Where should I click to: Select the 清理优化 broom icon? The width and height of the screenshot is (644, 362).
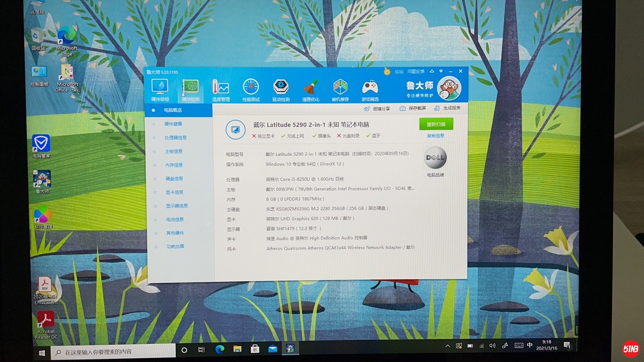(x=311, y=90)
